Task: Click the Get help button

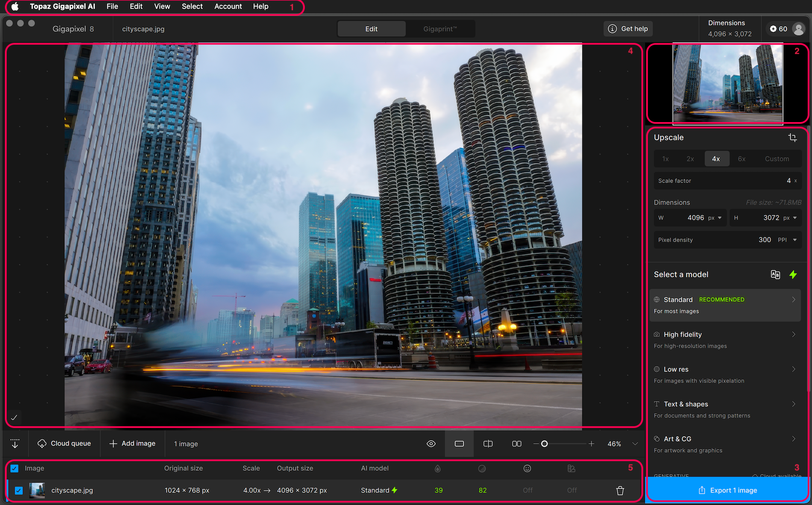Action: (x=628, y=29)
